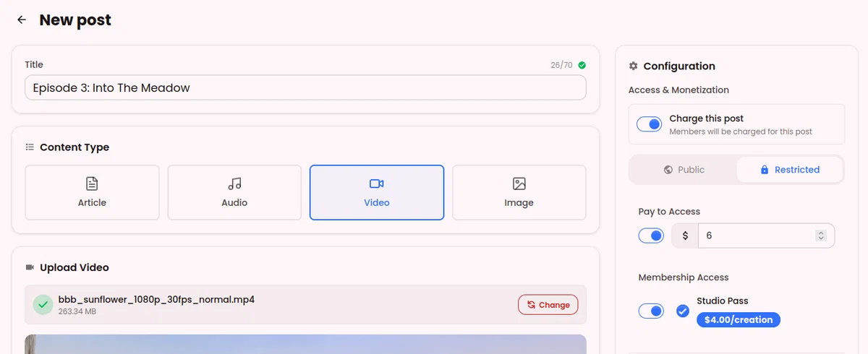
Task: Click the price stepper arrows
Action: 821,236
